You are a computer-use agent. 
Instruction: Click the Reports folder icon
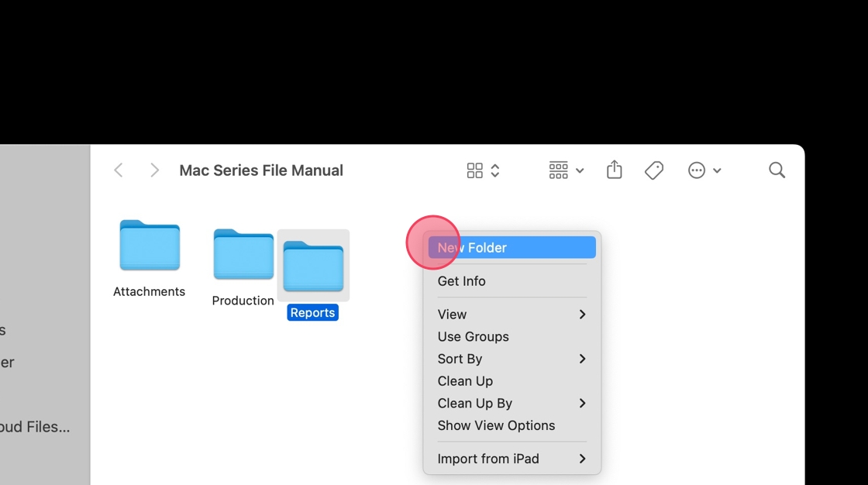click(x=313, y=267)
